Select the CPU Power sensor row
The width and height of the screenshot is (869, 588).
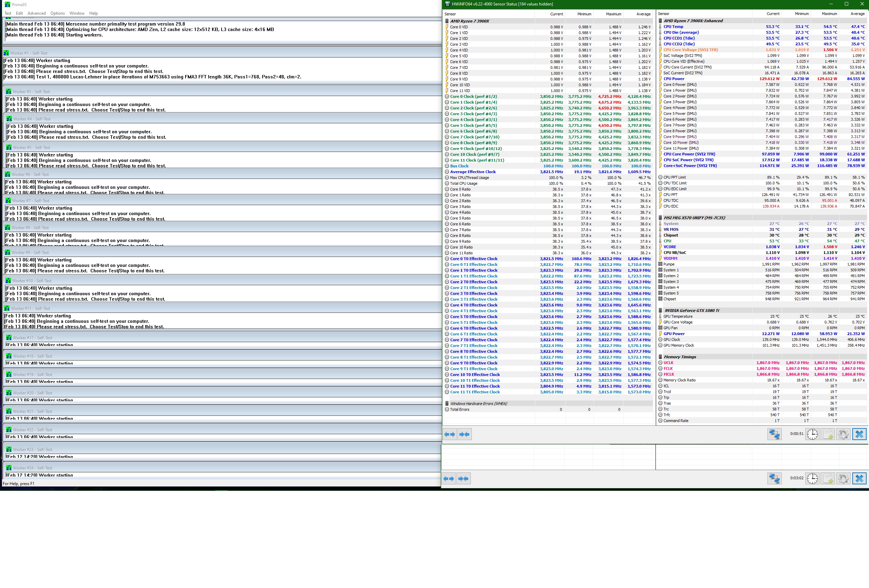(x=674, y=79)
